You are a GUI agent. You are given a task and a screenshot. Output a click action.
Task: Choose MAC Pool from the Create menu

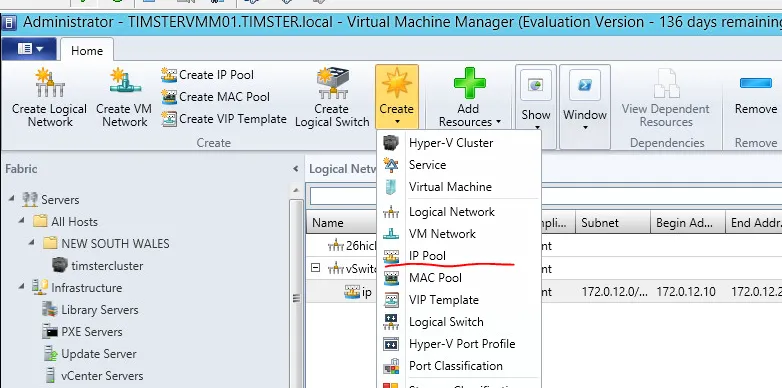(x=459, y=277)
